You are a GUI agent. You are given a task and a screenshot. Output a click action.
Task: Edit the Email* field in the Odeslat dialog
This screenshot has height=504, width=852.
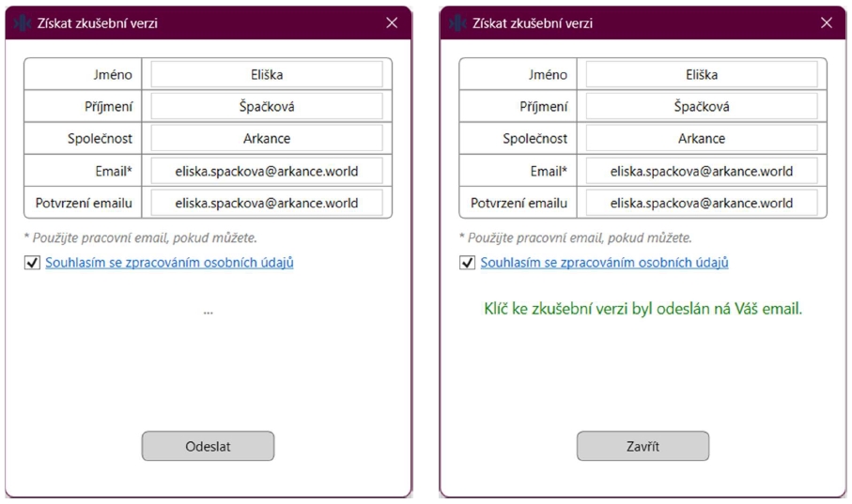coord(267,171)
